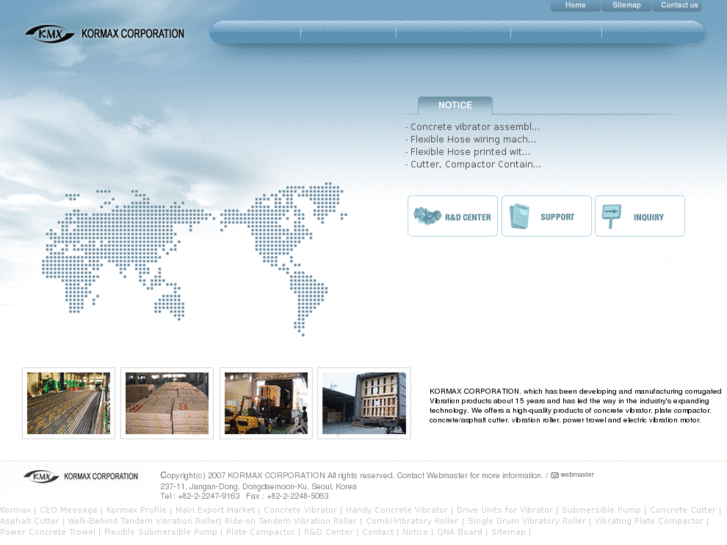The height and width of the screenshot is (545, 727).
Task: Select the NOTICE tab
Action: tap(455, 105)
